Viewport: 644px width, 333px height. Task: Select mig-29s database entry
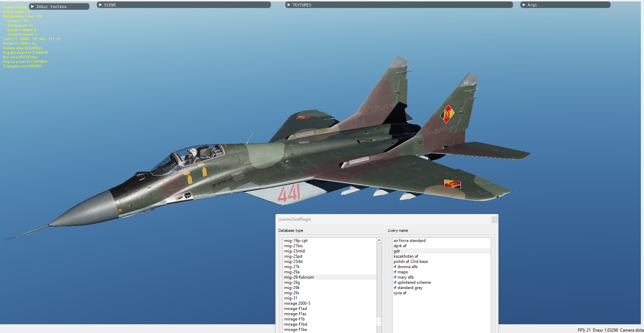point(329,293)
